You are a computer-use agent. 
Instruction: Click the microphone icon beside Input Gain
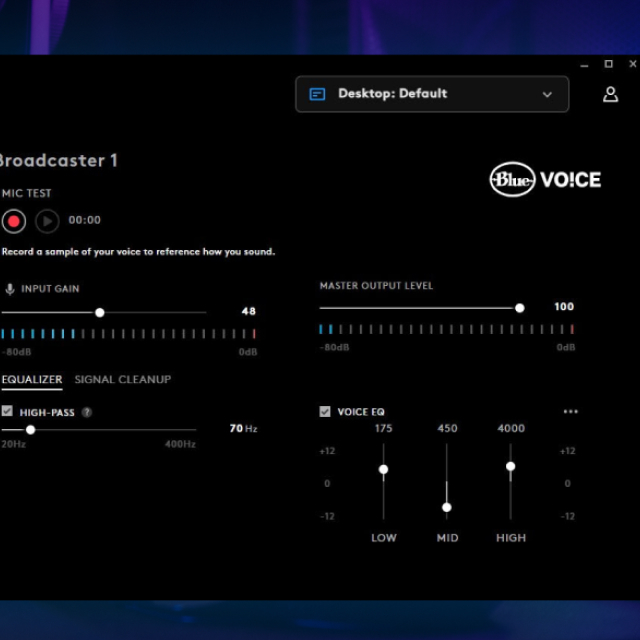click(10, 289)
